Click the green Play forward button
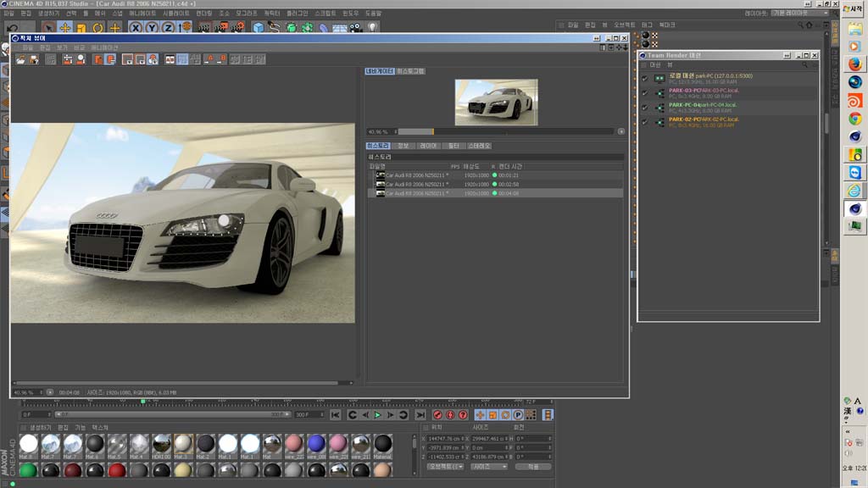Screen dimensions: 868x488 point(377,415)
